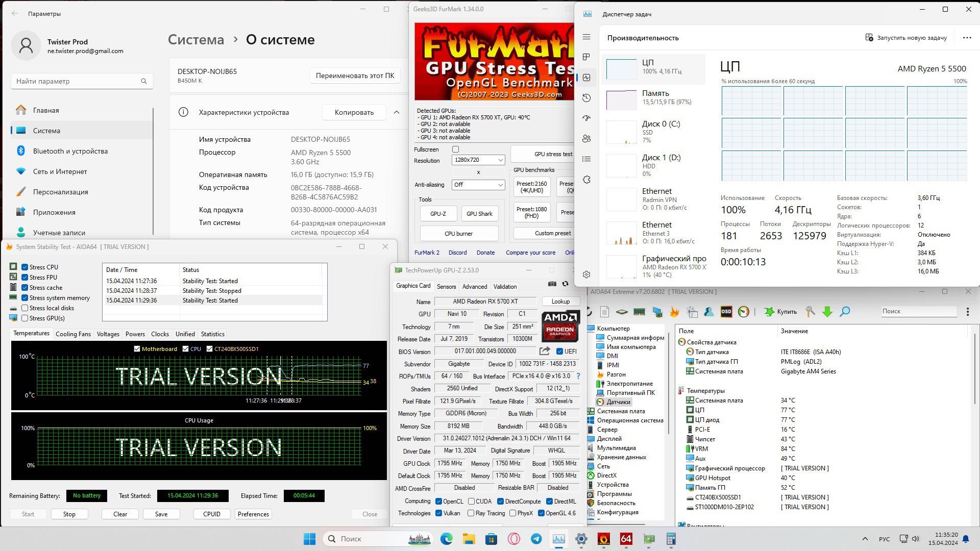The height and width of the screenshot is (551, 980).
Task: Collapse the device characteristics section
Action: coord(397,112)
